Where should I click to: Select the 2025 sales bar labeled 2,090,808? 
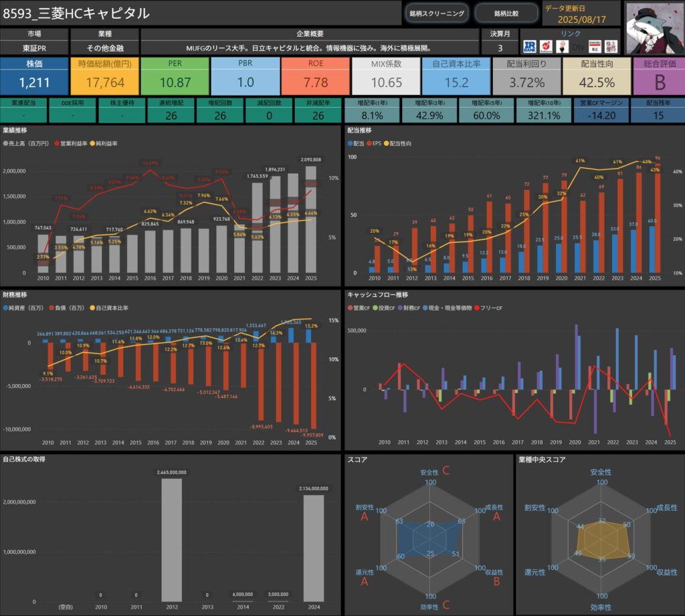[310, 219]
